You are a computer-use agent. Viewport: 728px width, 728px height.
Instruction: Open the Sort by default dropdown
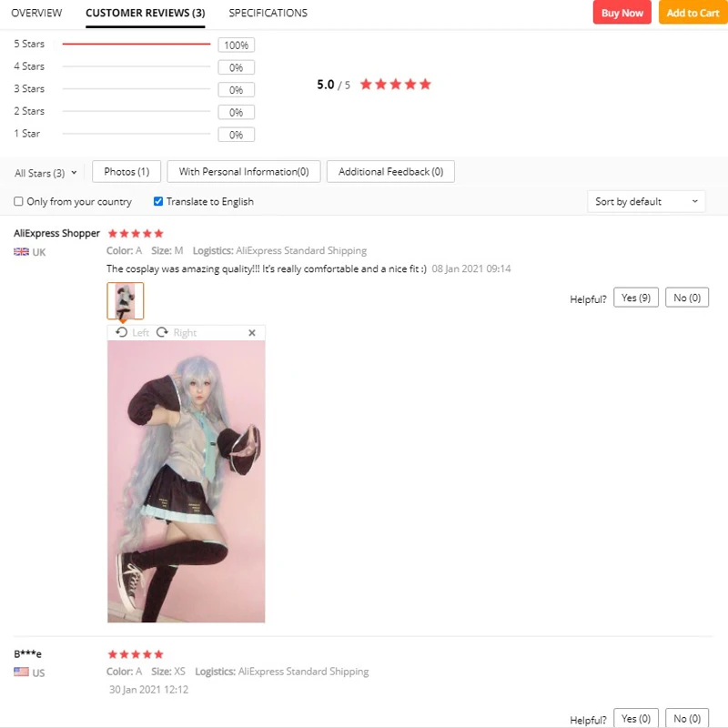click(646, 201)
